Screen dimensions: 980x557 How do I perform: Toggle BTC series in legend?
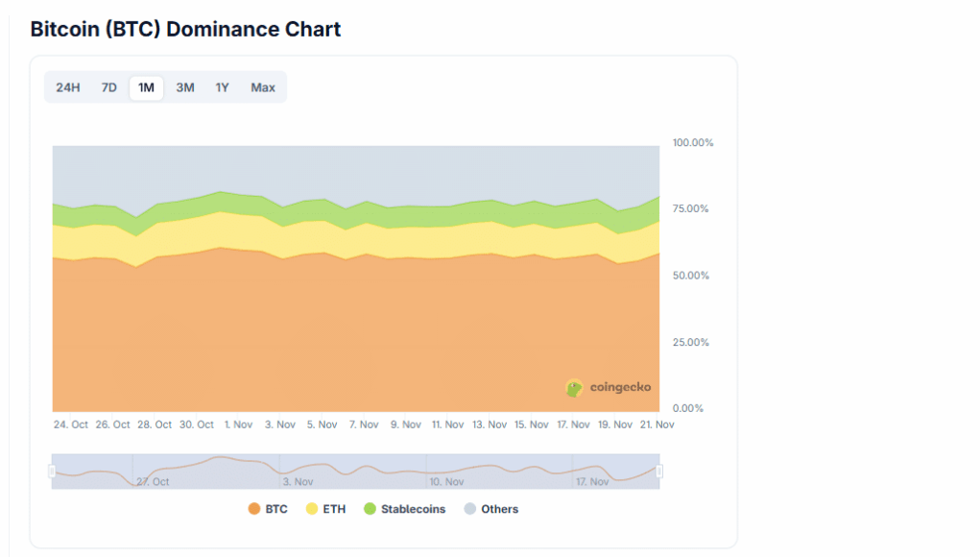click(276, 509)
